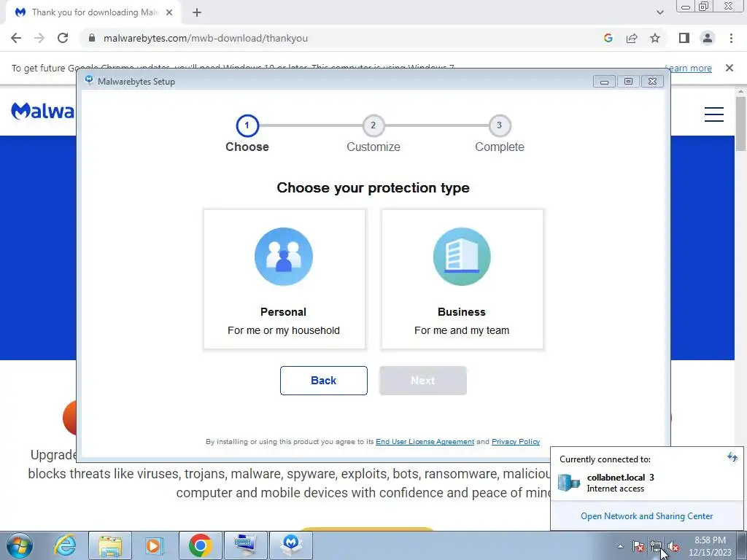Select the Personal protection card
This screenshot has height=560, width=747.
[285, 279]
